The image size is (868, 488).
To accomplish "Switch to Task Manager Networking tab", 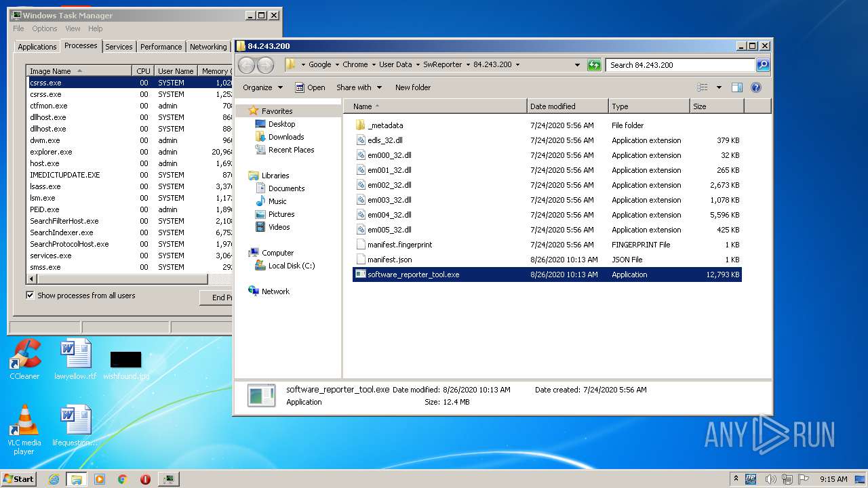I will click(x=208, y=47).
